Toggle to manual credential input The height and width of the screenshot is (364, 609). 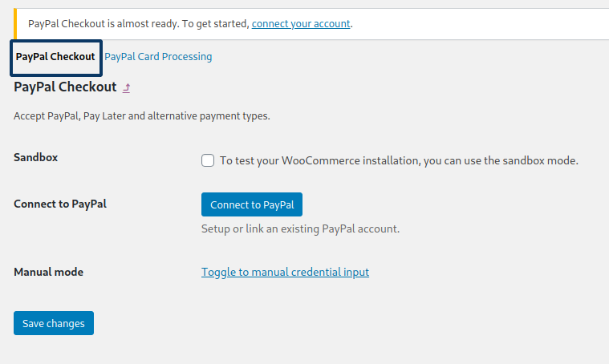coord(285,272)
